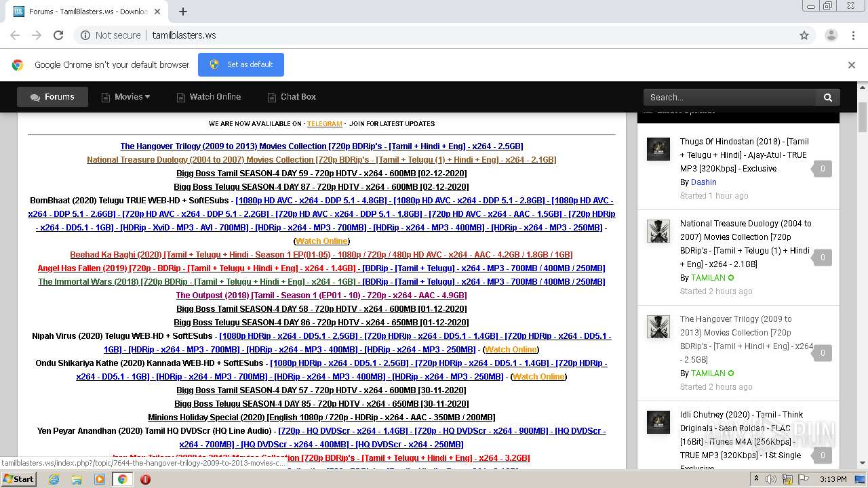Click Thugs Of Hindostan post thumbnail
The image size is (868, 488).
tap(658, 149)
